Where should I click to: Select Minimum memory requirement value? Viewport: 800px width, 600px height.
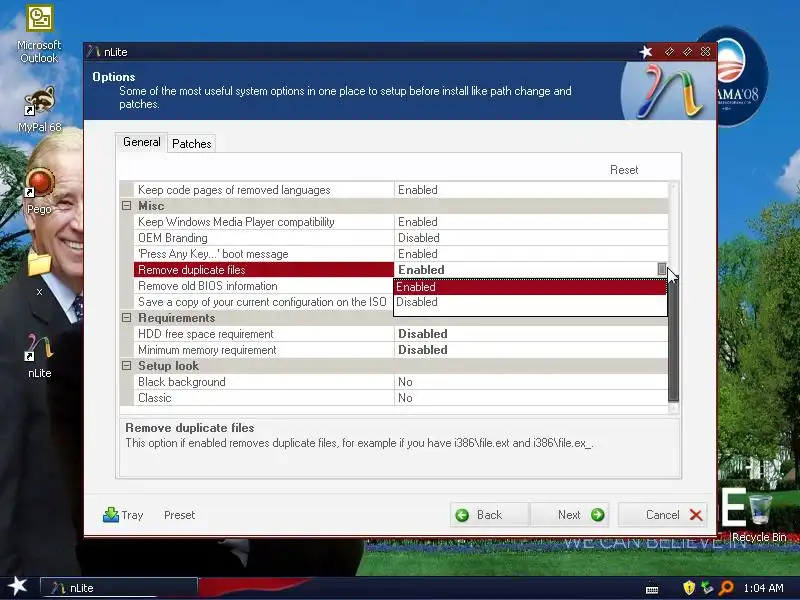coord(531,350)
